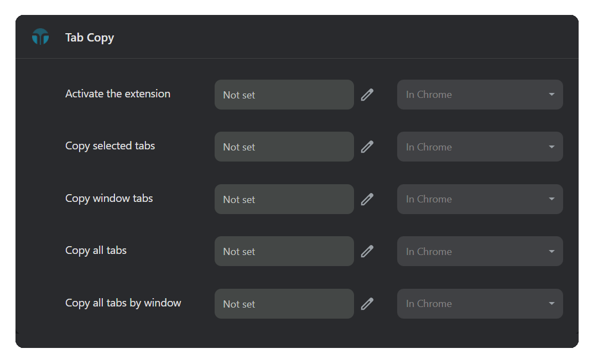The image size is (593, 364).
Task: Edit shortcut for Activate the extension
Action: [367, 95]
